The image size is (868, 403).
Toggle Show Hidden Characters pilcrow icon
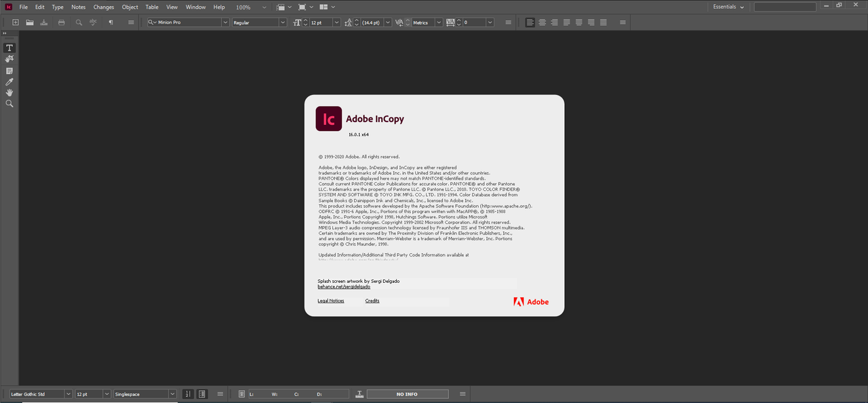coord(111,22)
